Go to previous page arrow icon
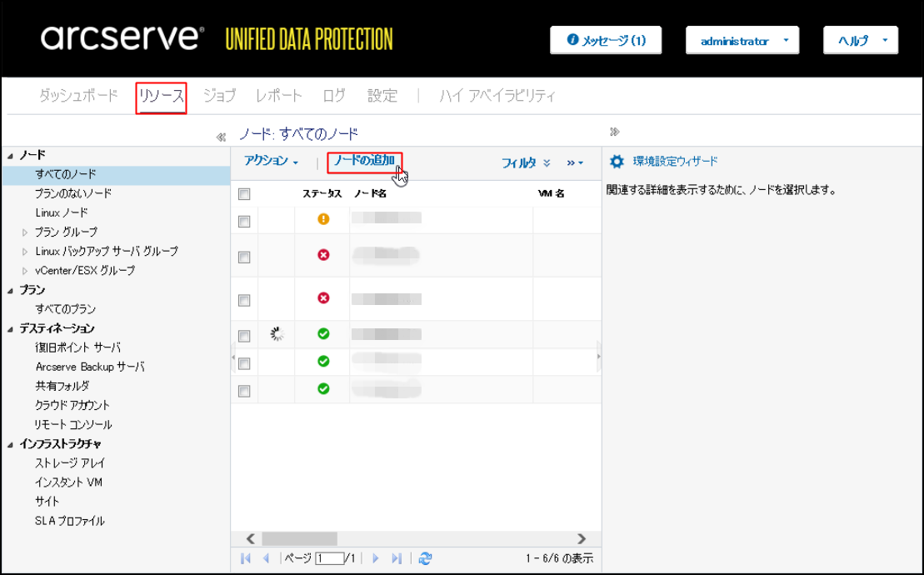 coord(266,557)
